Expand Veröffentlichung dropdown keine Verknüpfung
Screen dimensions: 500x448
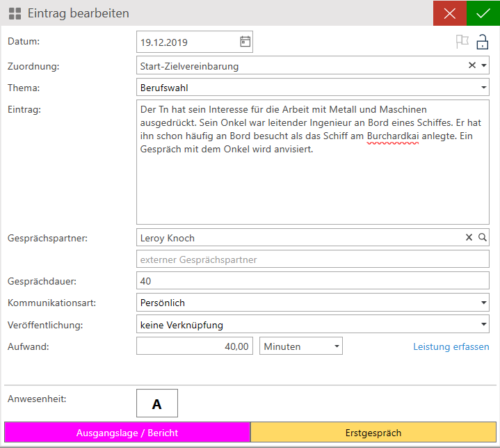click(483, 324)
